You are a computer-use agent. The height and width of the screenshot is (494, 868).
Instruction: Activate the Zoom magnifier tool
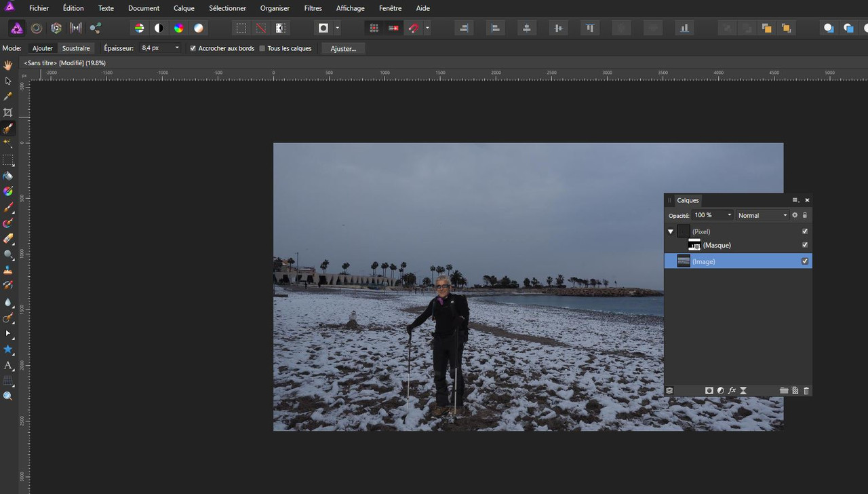click(x=8, y=396)
